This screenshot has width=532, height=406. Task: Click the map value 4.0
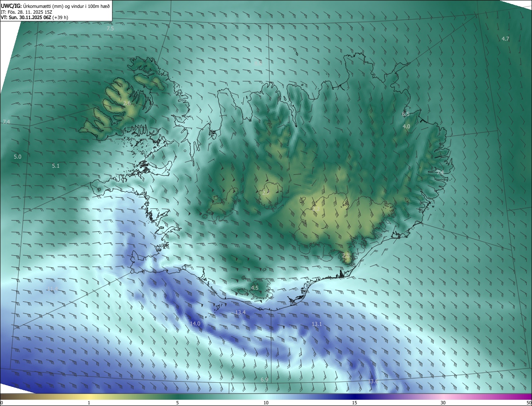point(406,126)
